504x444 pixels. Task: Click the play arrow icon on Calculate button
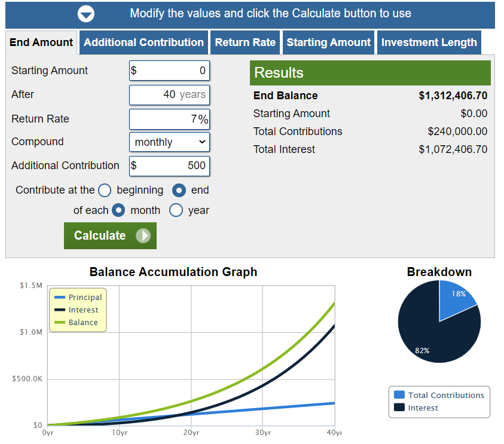(x=143, y=236)
